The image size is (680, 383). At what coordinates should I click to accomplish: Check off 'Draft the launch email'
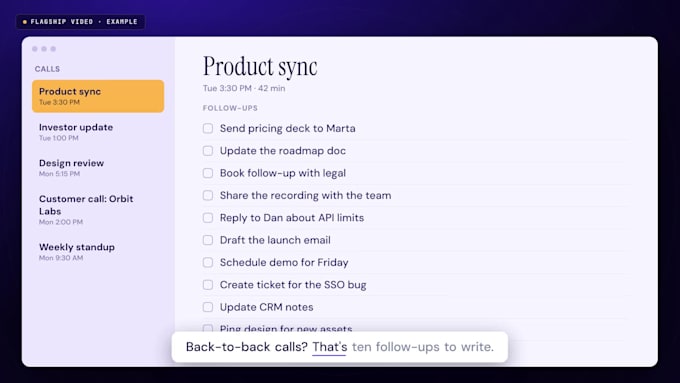(x=208, y=240)
